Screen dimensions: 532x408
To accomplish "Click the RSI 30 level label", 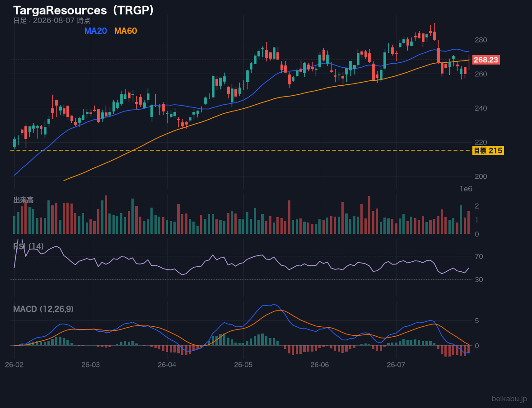I will pos(479,279).
